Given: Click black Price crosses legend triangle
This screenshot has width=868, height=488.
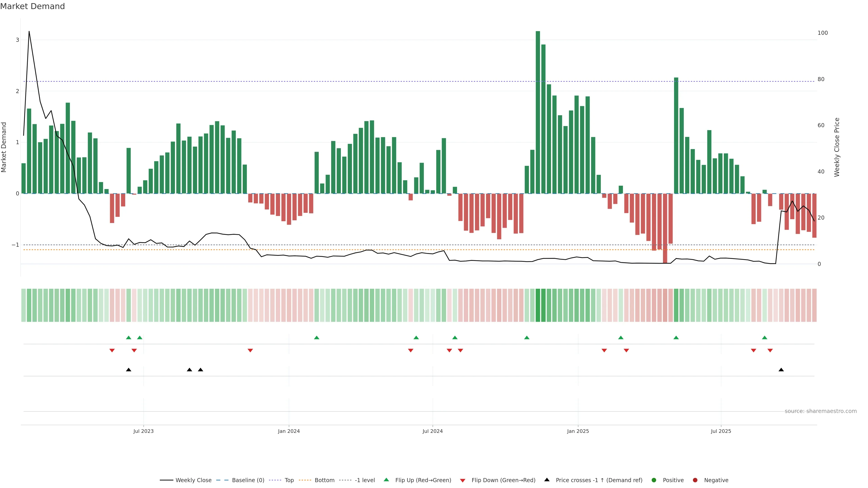Looking at the screenshot, I should [547, 480].
